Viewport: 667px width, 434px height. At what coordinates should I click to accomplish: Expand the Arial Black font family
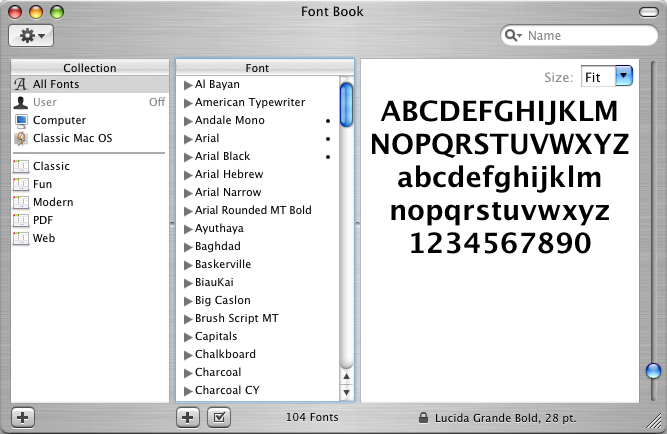tap(188, 157)
